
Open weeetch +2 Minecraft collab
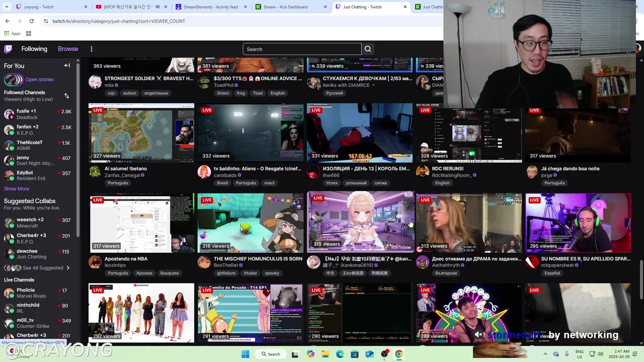tap(38, 223)
